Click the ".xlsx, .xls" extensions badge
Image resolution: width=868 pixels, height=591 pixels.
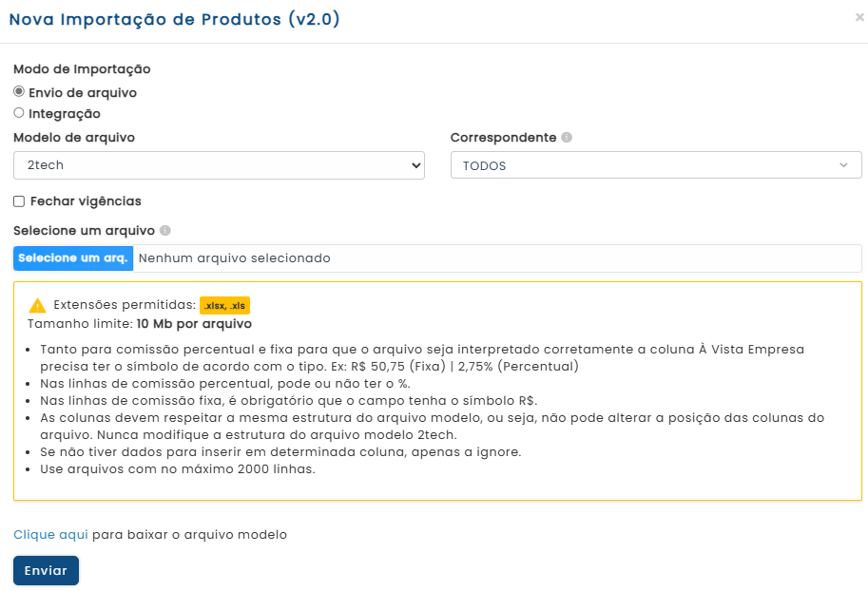tap(224, 305)
